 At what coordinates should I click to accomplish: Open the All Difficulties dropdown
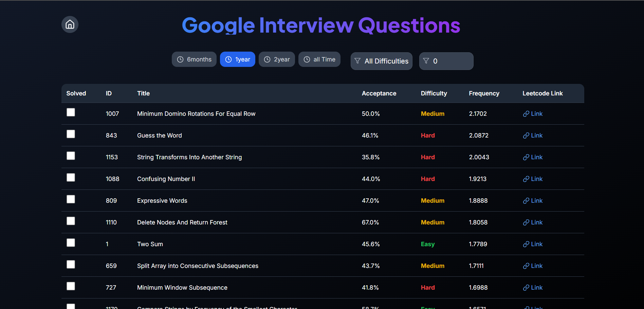click(382, 61)
